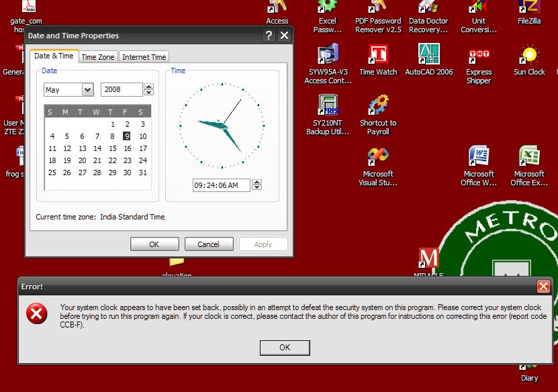
Task: Select day 1 in the calendar
Action: click(112, 124)
